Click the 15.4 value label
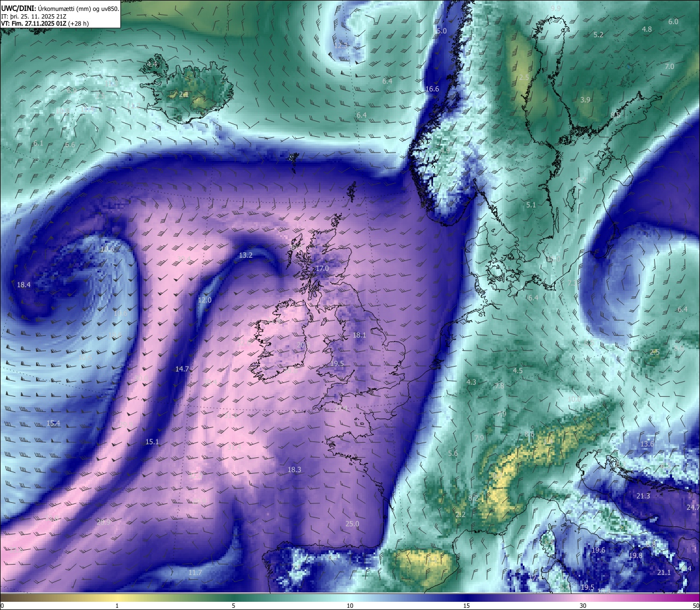The height and width of the screenshot is (610, 700). 53,423
